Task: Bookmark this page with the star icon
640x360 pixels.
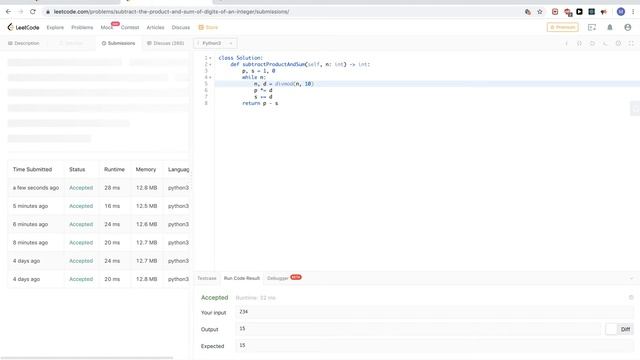Action: [540, 12]
